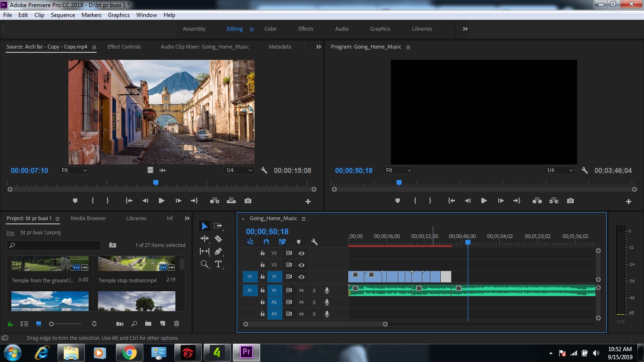644x362 pixels.
Task: Show more Project panel tabs chevron
Action: (x=187, y=218)
